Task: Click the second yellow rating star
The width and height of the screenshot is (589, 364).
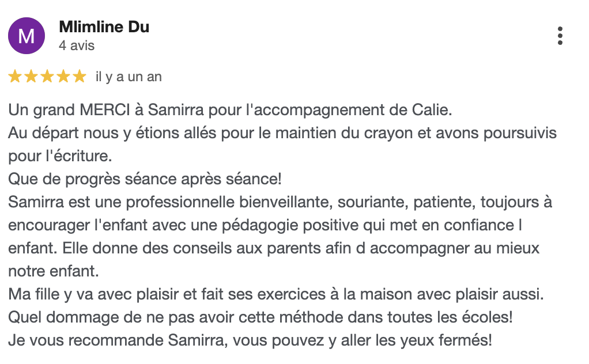Action: tap(31, 77)
